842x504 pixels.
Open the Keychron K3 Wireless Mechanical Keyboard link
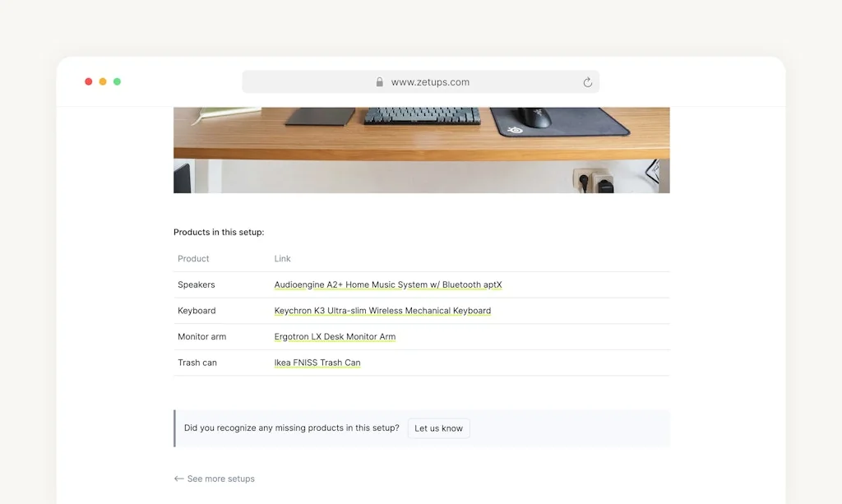coord(382,310)
